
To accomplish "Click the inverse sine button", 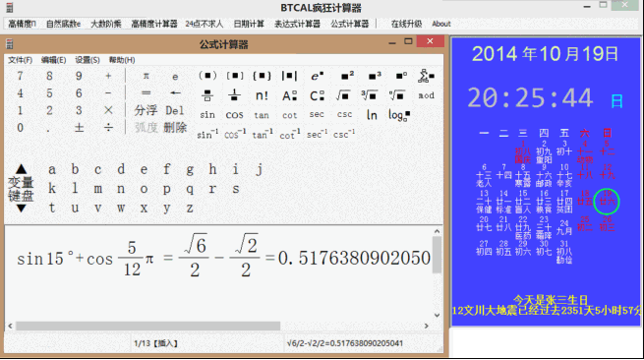I will point(207,134).
